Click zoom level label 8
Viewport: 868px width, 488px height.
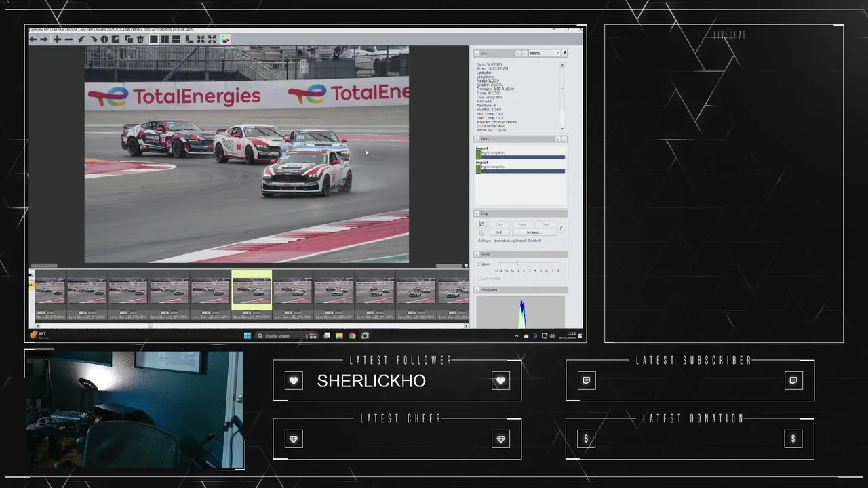point(558,270)
